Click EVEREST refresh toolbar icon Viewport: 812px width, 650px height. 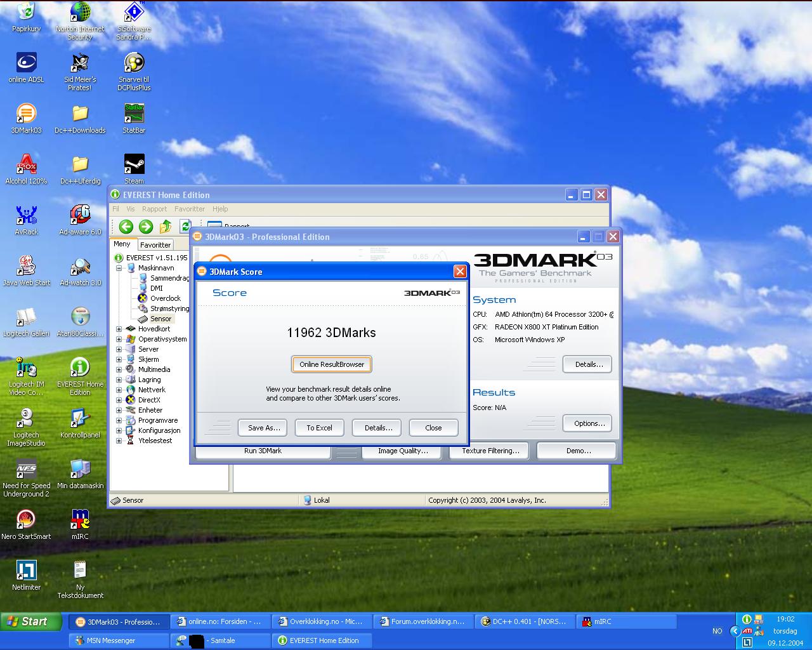tap(185, 226)
